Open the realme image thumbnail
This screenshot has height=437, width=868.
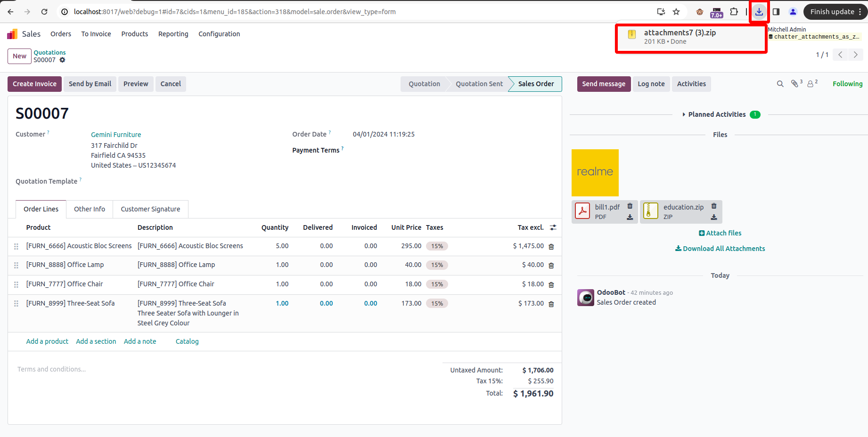595,172
